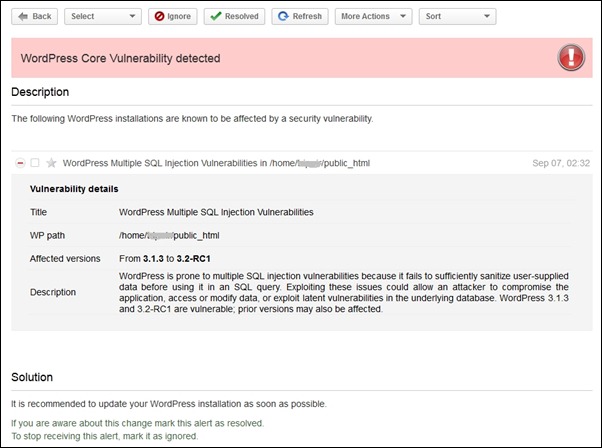Click the WP path value under details
602x448 pixels.
[x=168, y=236]
